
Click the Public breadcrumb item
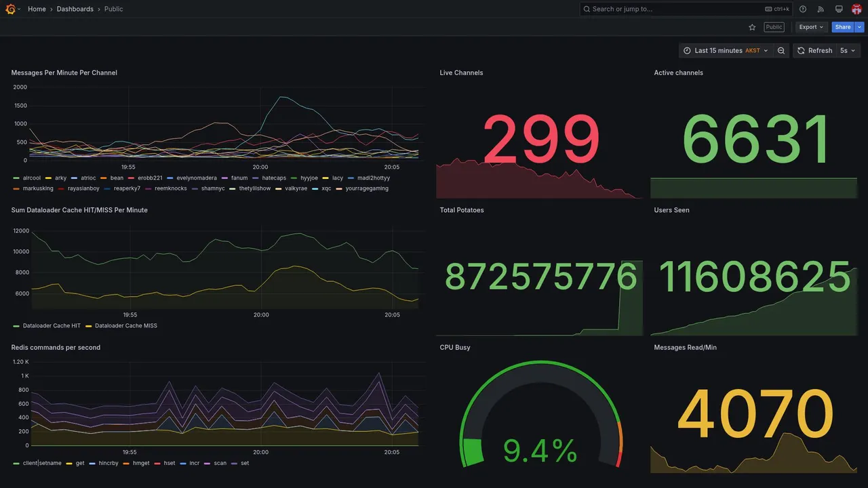114,9
